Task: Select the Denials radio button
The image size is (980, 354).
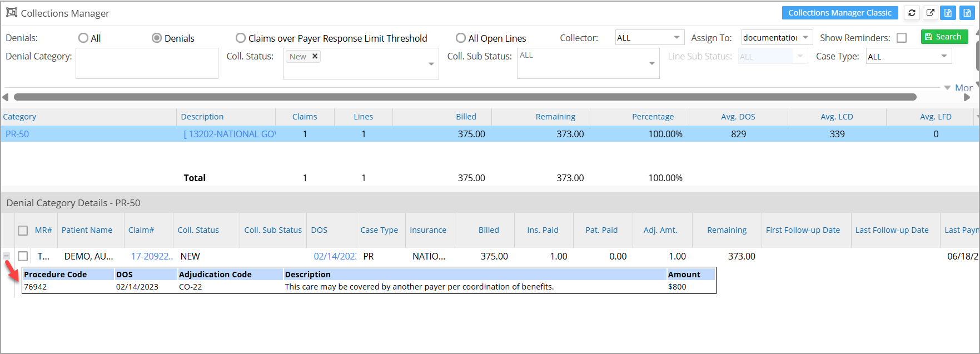Action: pos(157,38)
